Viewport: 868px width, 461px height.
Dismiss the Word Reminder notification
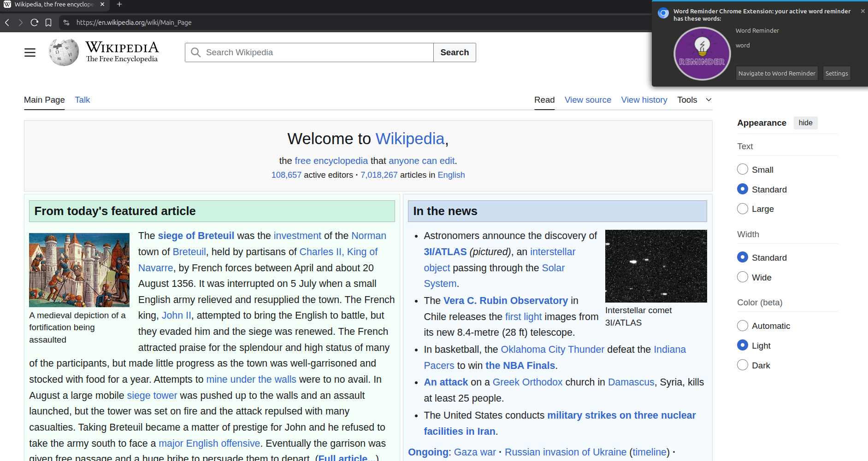[x=862, y=11]
